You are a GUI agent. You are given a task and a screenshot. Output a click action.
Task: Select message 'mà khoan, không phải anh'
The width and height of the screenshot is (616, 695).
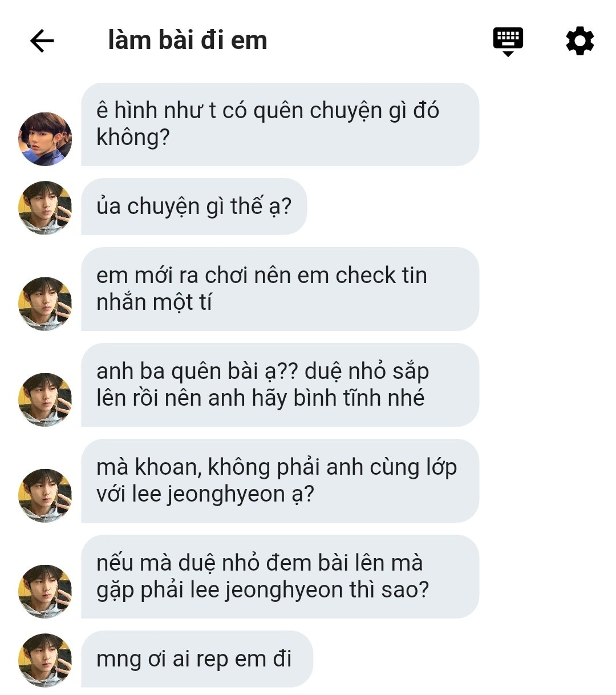pyautogui.click(x=280, y=480)
